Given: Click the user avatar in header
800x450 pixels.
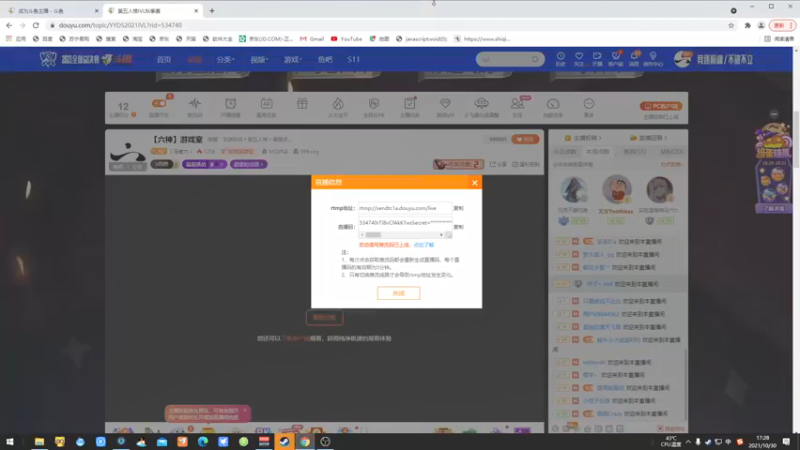Looking at the screenshot, I should 683,59.
